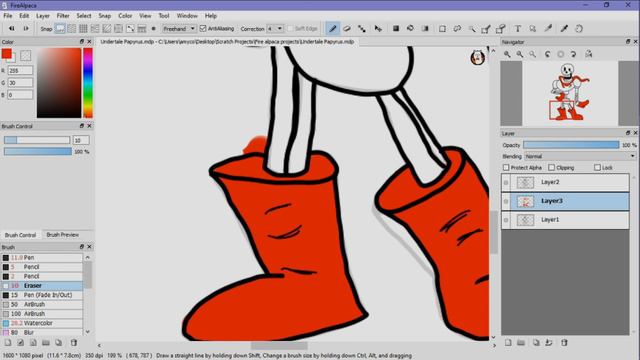This screenshot has width=640, height=360.
Task: Choose the 50 AirBrush brush
Action: coord(42,304)
